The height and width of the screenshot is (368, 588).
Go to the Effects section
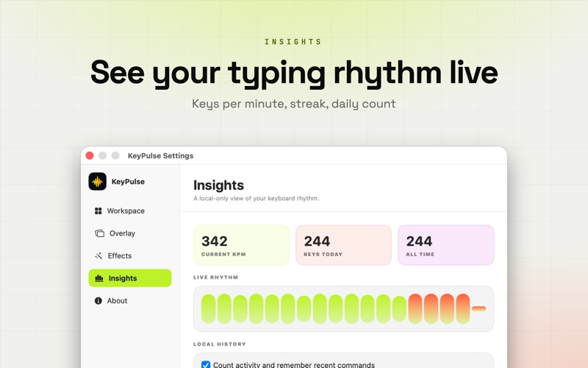[x=130, y=255]
